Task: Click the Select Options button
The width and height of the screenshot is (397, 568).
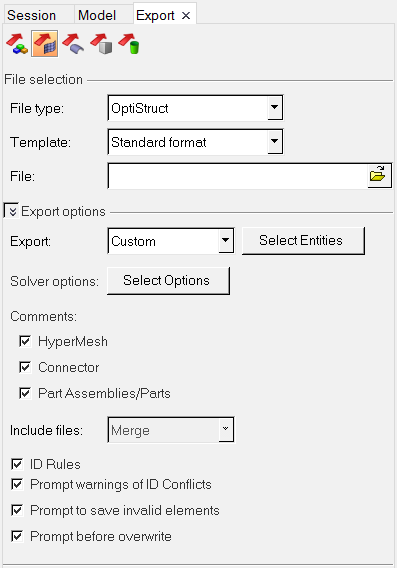Action: pos(168,281)
